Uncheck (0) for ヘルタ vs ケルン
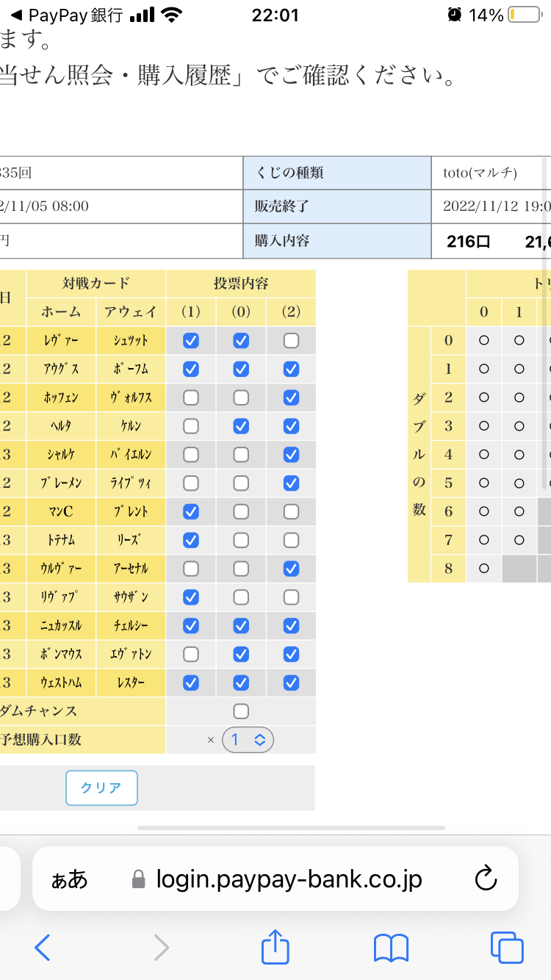Image resolution: width=551 pixels, height=980 pixels. point(241,426)
